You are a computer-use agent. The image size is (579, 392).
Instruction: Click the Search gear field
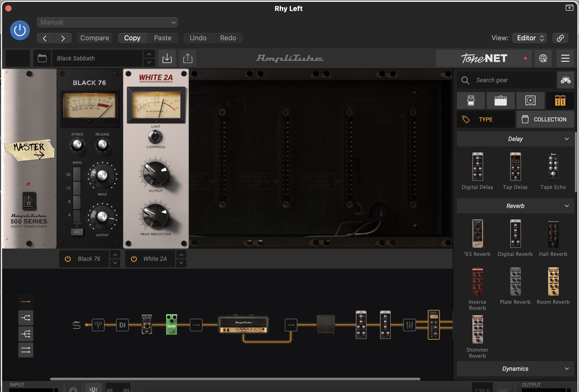(506, 80)
